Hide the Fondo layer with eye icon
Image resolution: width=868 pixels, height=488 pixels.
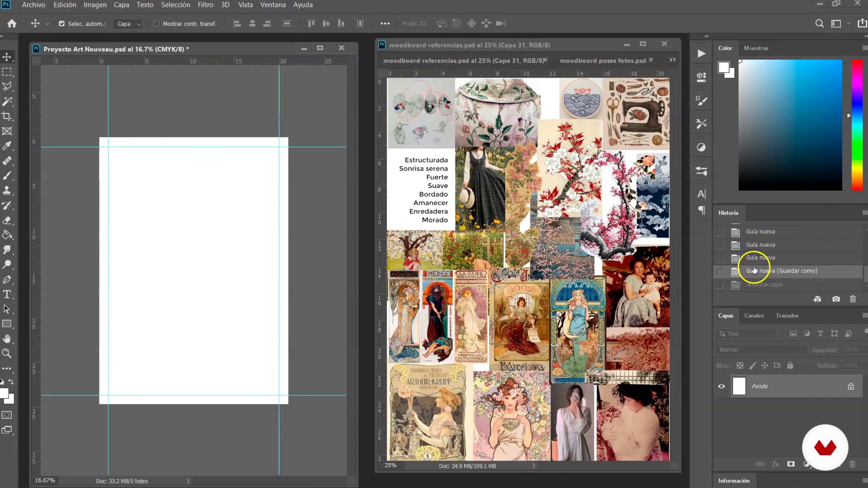(x=722, y=386)
